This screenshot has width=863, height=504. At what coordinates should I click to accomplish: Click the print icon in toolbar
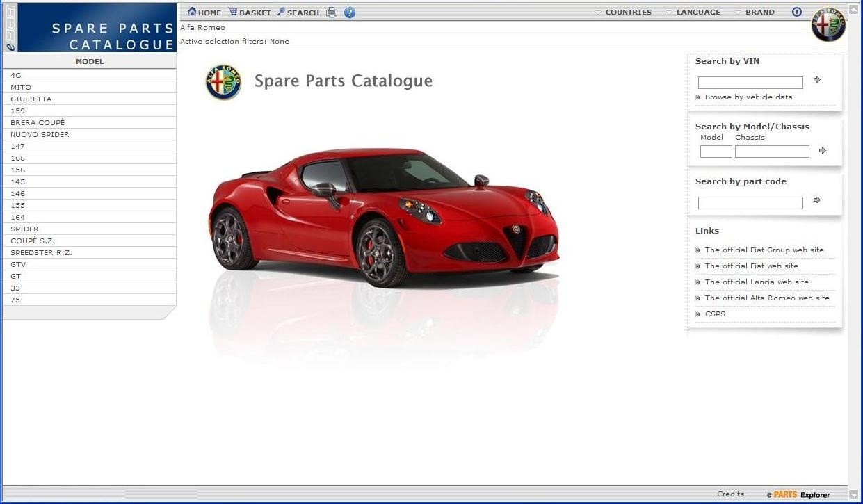point(332,13)
